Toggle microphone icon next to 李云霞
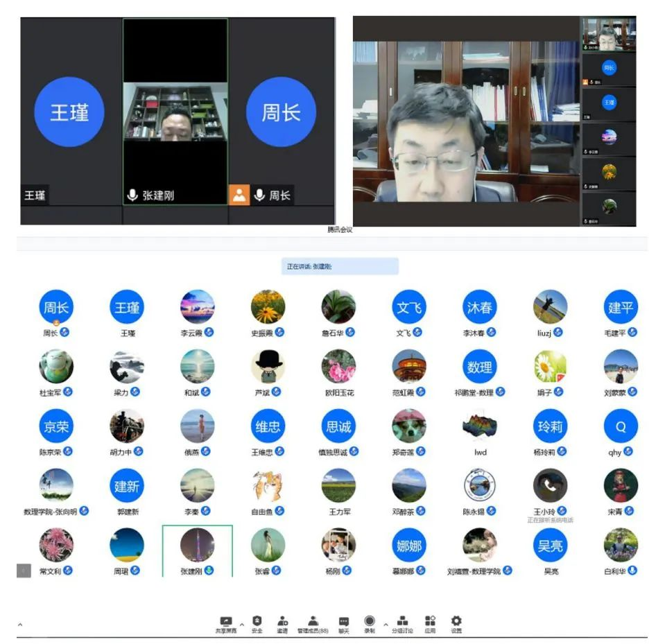The image size is (665, 644). [x=209, y=333]
